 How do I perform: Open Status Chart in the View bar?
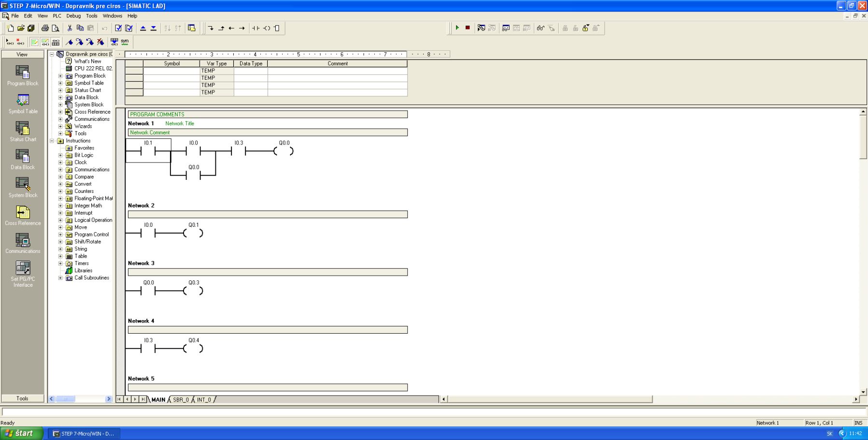click(23, 132)
